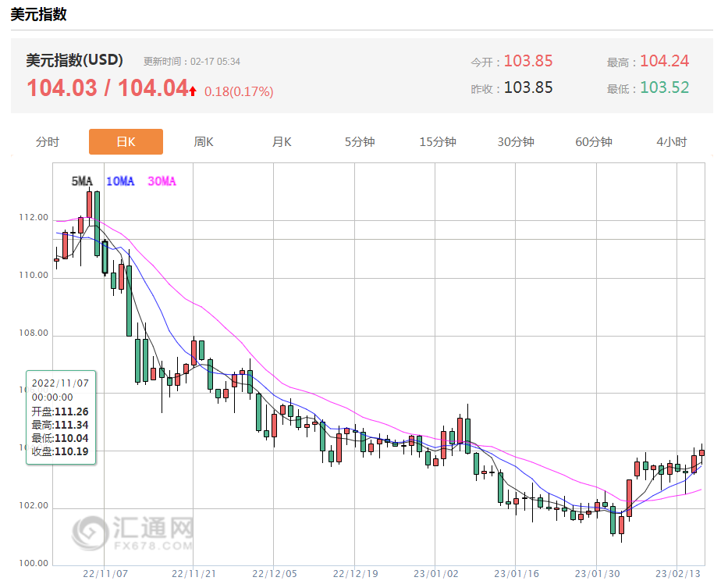Open the 周K weekly chart tab
728x588 pixels.
(204, 142)
